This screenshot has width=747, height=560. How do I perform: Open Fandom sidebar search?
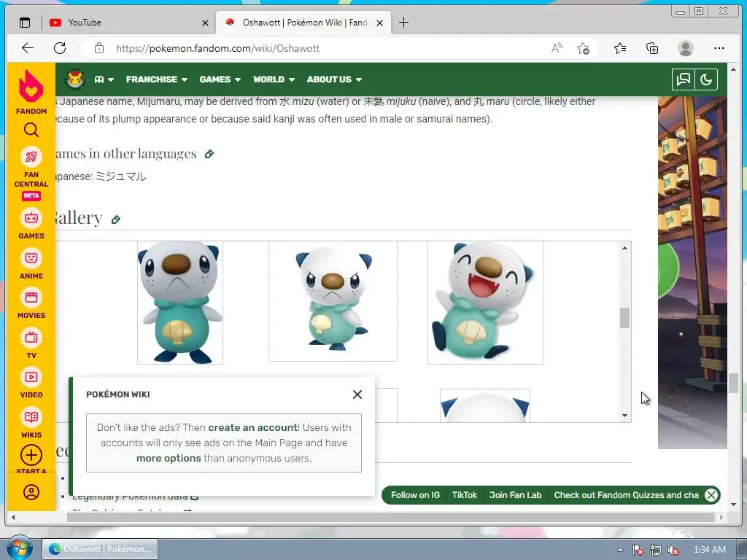pyautogui.click(x=31, y=130)
